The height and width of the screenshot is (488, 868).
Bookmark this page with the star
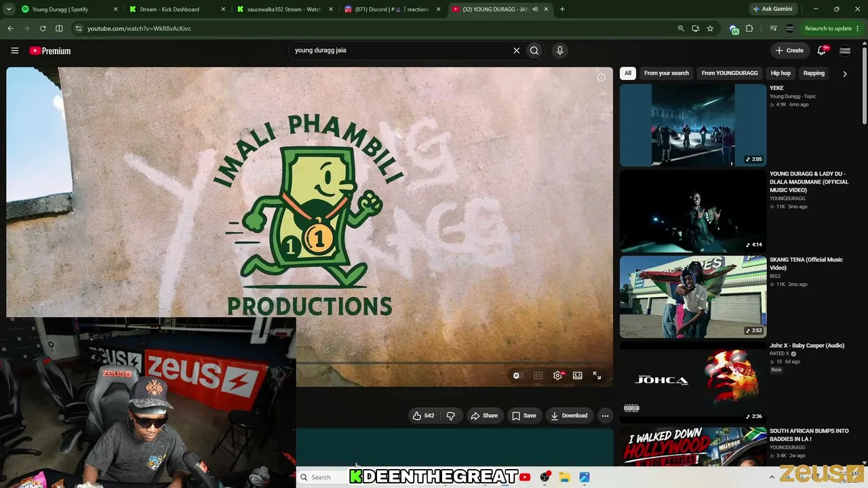[710, 28]
